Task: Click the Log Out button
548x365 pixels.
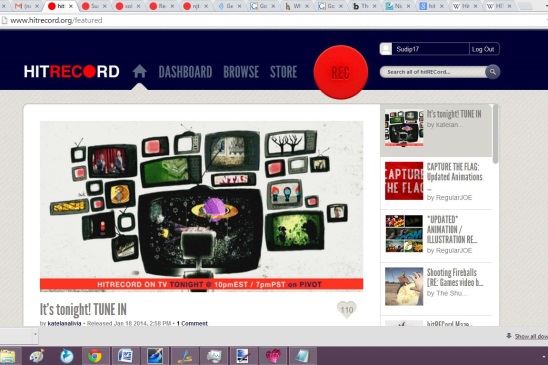Action: [484, 49]
